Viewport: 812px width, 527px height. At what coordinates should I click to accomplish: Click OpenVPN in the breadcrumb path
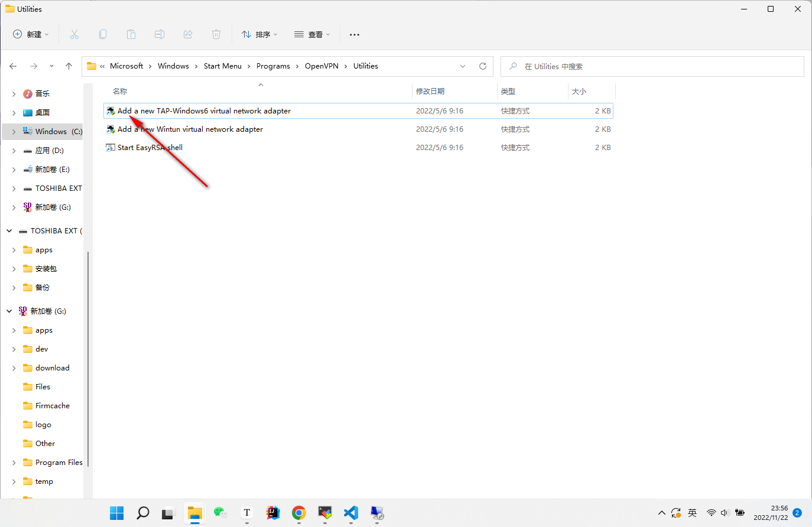tap(321, 66)
